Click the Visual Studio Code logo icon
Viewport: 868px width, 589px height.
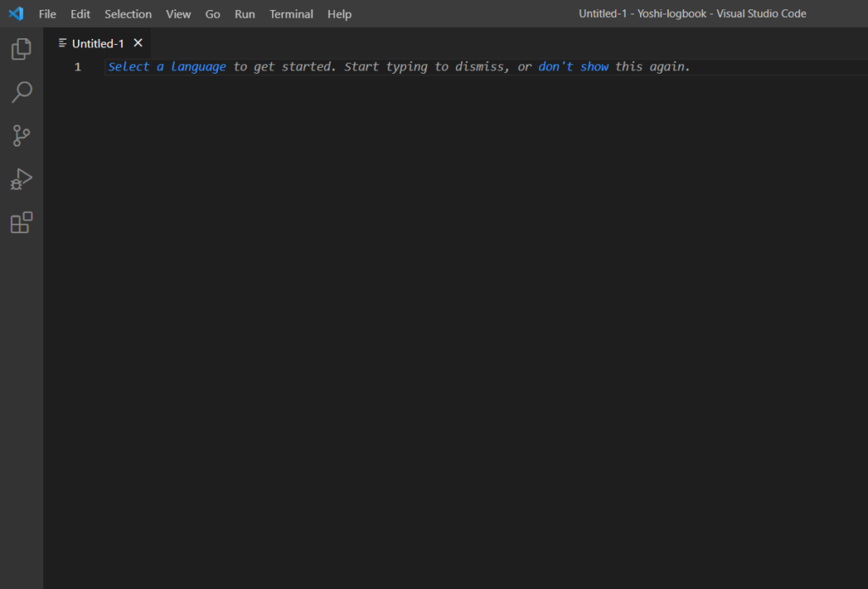click(16, 14)
